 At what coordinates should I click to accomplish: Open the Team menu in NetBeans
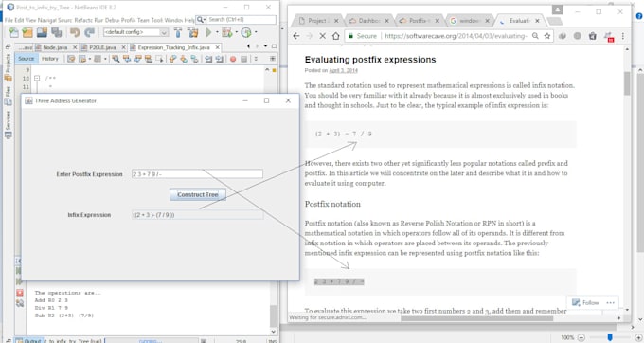point(143,20)
